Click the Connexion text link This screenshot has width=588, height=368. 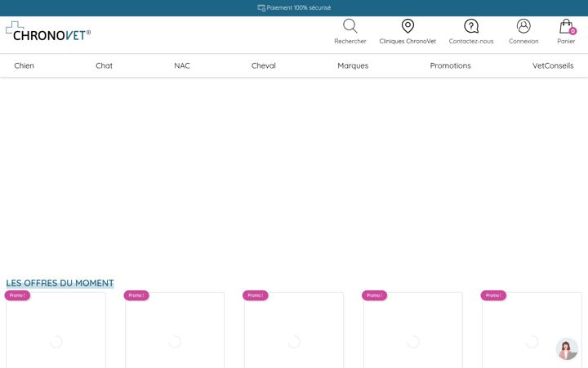click(x=523, y=42)
